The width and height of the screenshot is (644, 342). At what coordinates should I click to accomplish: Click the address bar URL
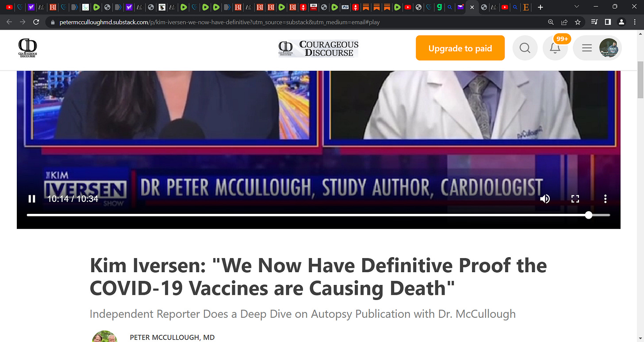[x=219, y=22]
